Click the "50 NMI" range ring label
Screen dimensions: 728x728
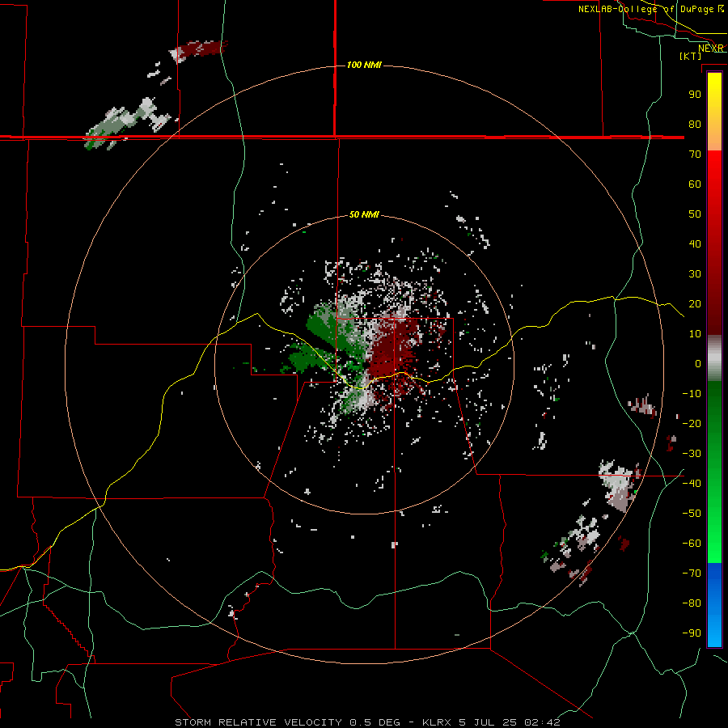pos(364,214)
